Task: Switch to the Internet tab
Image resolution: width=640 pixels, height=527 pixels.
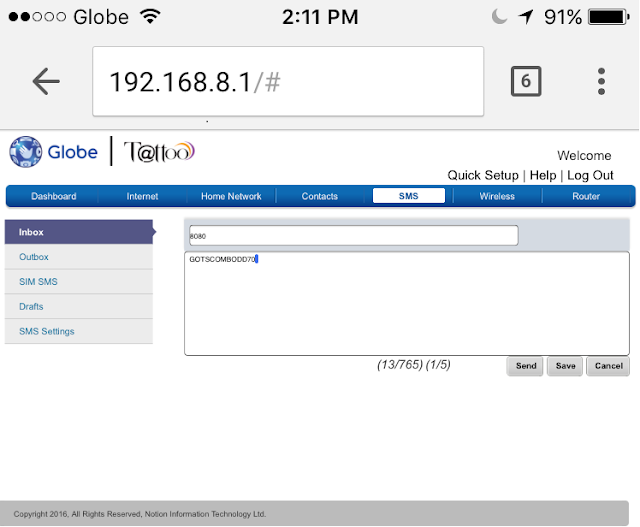Action: [x=142, y=196]
